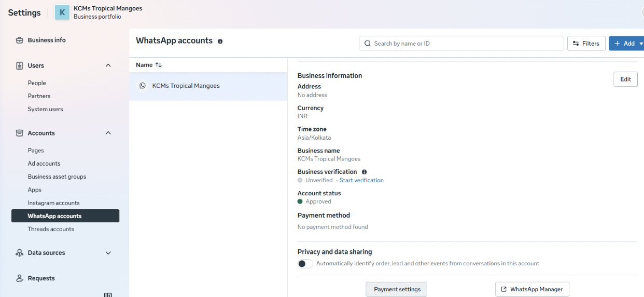Click the Name column sort arrows
This screenshot has width=644, height=297.
point(159,65)
